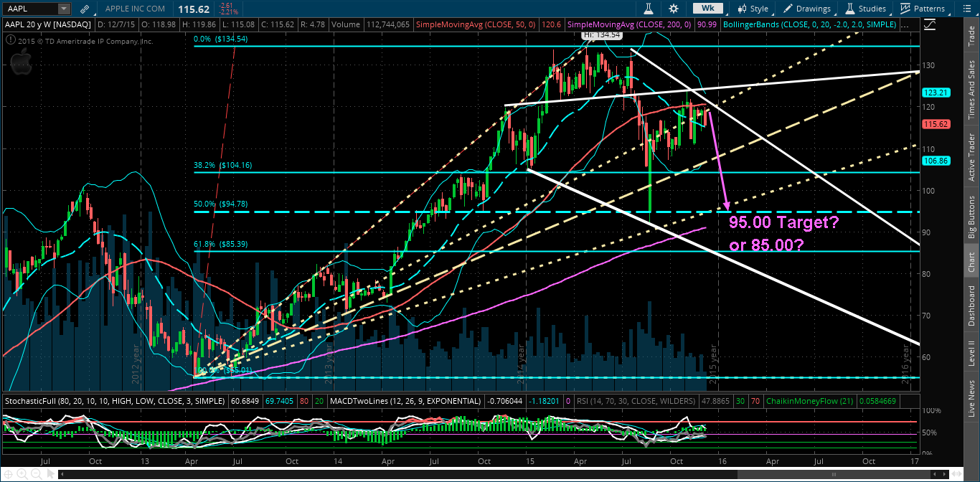Open chart settings gear icon
This screenshot has width=980, height=482.
coord(673,9)
